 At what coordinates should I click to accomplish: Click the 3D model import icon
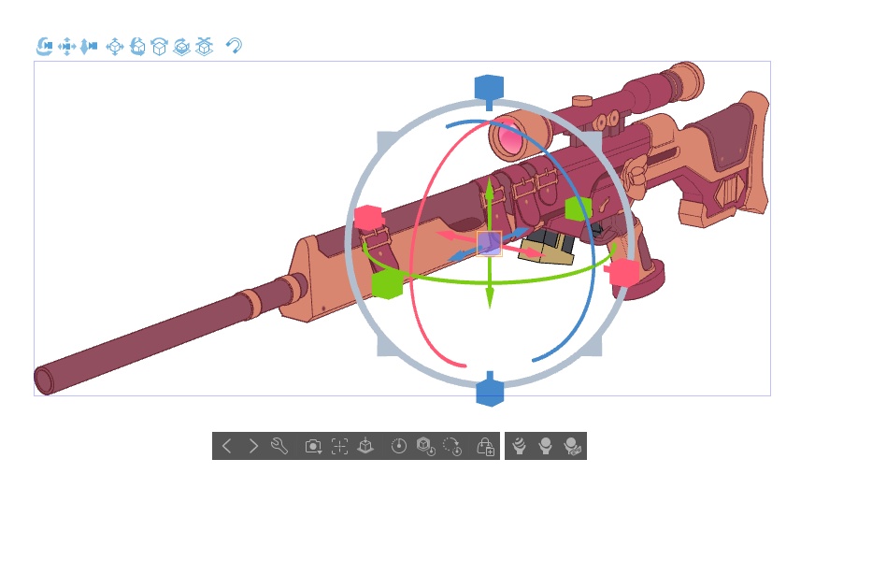pyautogui.click(x=365, y=446)
